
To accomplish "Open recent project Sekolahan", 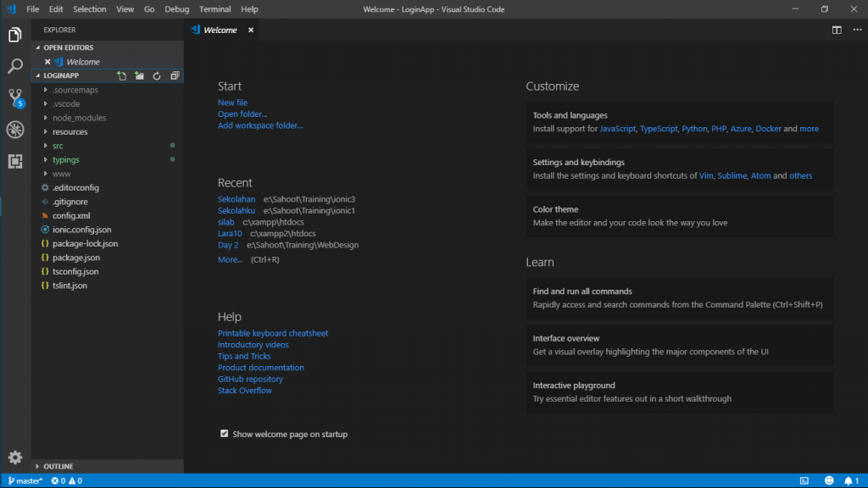I will click(x=236, y=199).
